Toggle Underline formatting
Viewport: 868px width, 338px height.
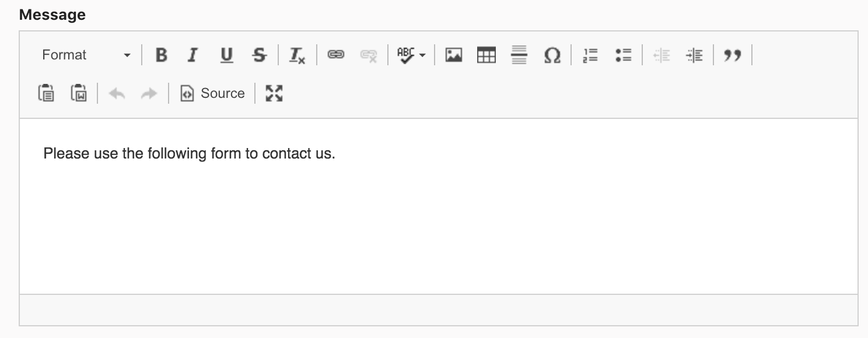click(226, 55)
